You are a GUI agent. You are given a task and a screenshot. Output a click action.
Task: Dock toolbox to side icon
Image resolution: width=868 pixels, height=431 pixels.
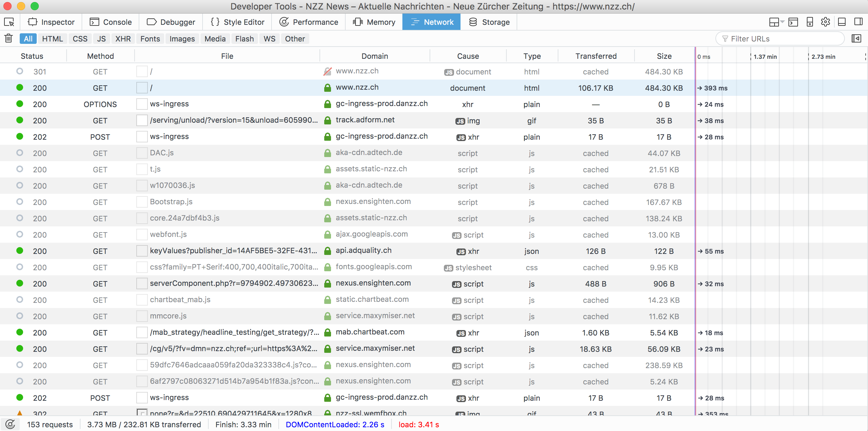point(858,22)
